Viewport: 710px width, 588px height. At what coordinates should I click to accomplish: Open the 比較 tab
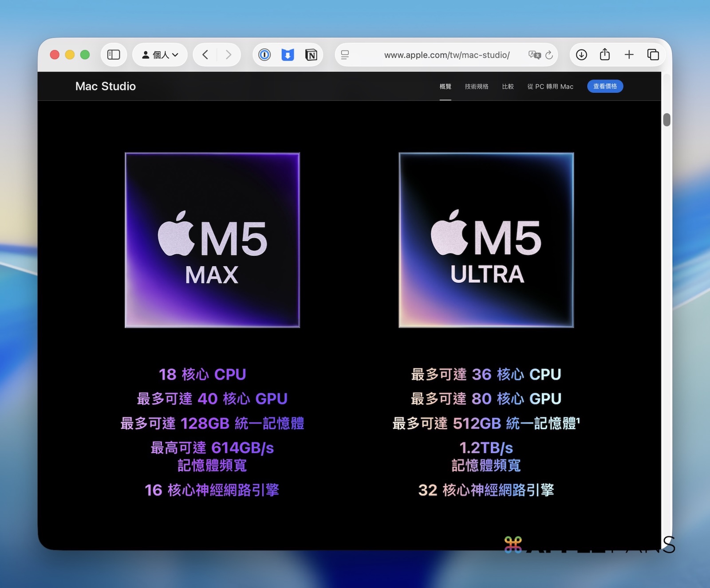[508, 86]
